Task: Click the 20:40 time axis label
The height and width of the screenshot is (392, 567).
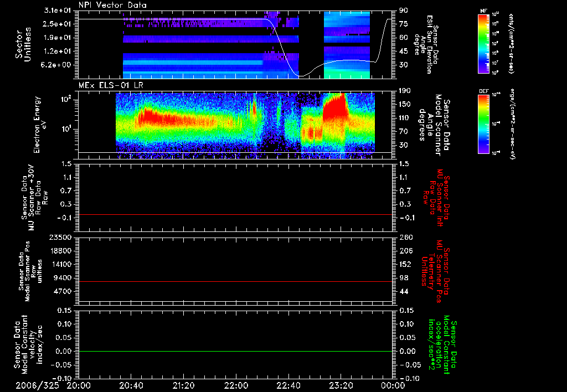Action: tap(131, 385)
